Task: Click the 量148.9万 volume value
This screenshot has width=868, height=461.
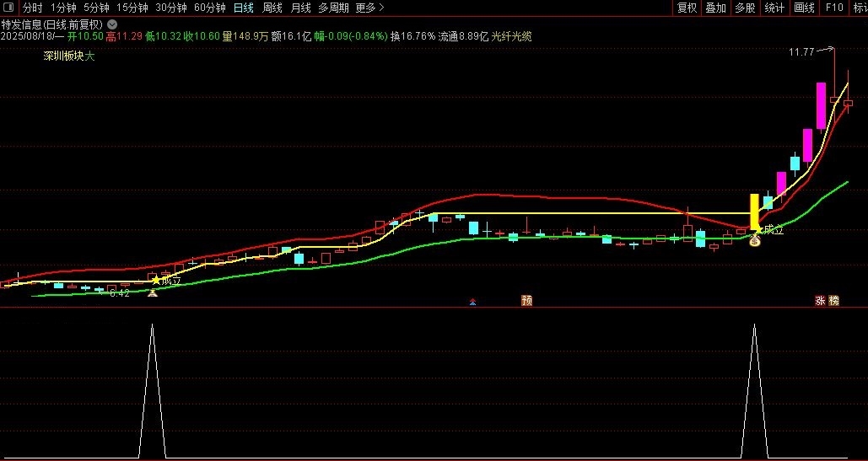Action: tap(245, 36)
